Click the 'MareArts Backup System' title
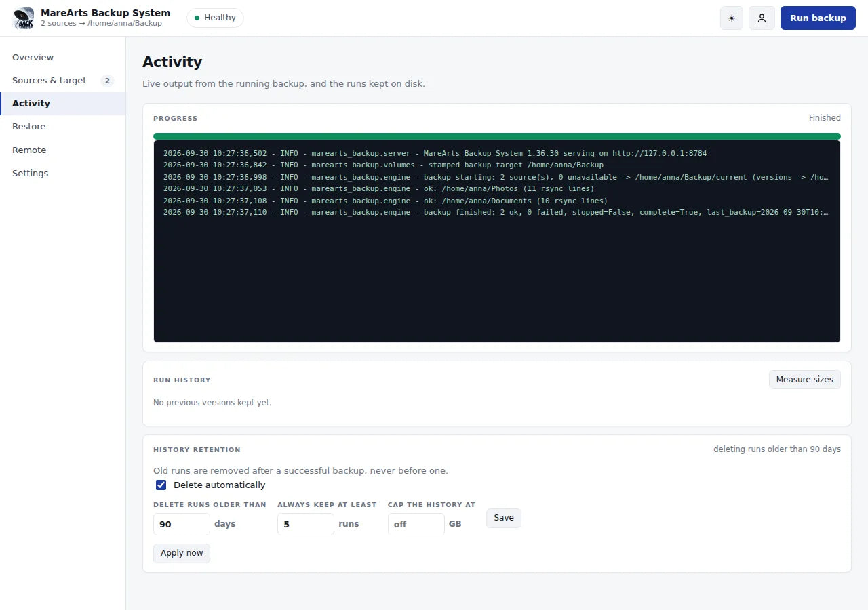 tap(105, 13)
